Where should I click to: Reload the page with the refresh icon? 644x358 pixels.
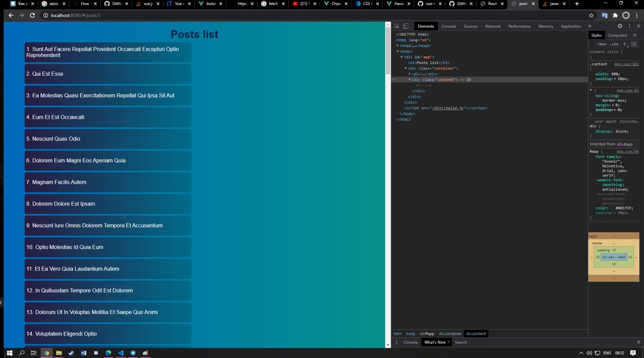coord(32,16)
